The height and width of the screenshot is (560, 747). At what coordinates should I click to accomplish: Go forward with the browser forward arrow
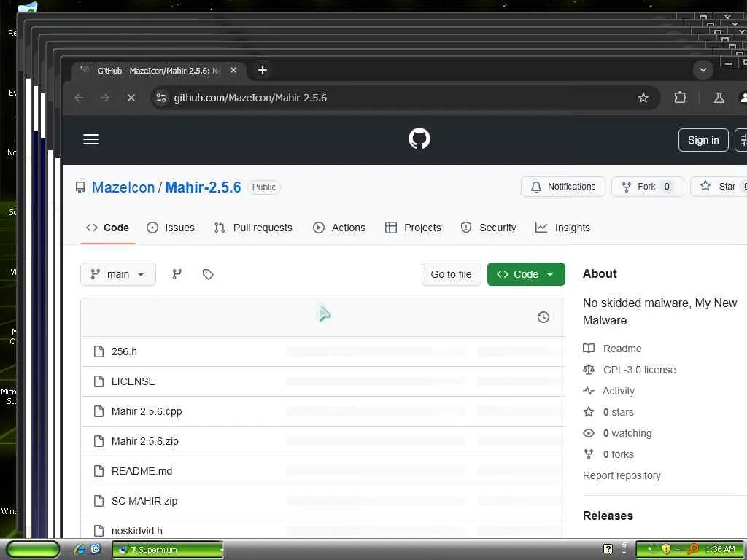(105, 98)
